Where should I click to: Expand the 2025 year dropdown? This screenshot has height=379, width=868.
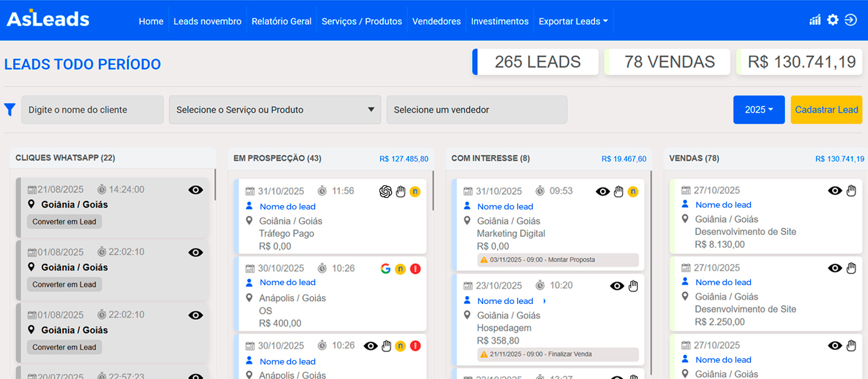coord(759,110)
